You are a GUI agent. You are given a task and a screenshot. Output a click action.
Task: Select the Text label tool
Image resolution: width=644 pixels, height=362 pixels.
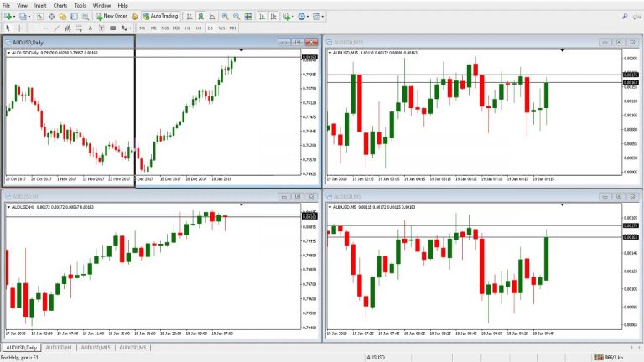pos(101,28)
